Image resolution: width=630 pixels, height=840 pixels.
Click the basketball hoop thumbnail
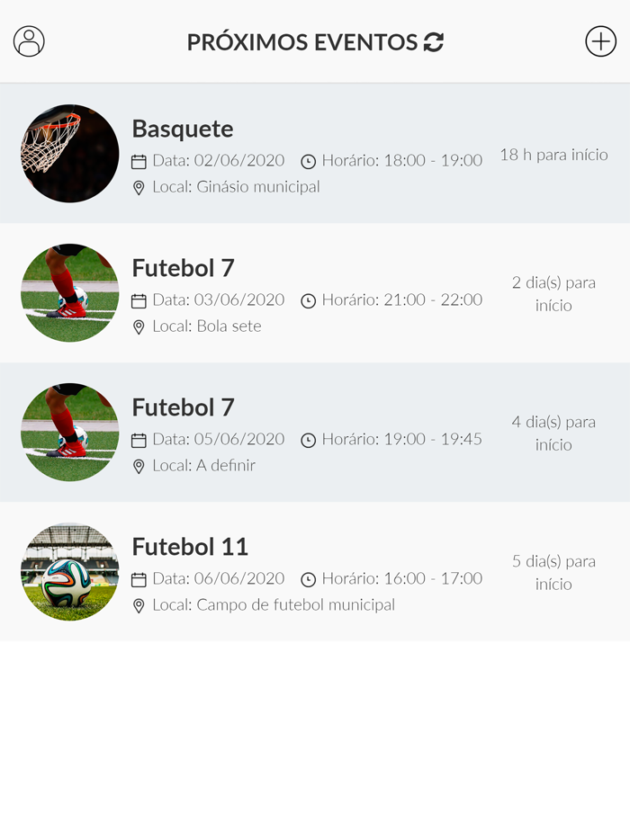tap(69, 153)
